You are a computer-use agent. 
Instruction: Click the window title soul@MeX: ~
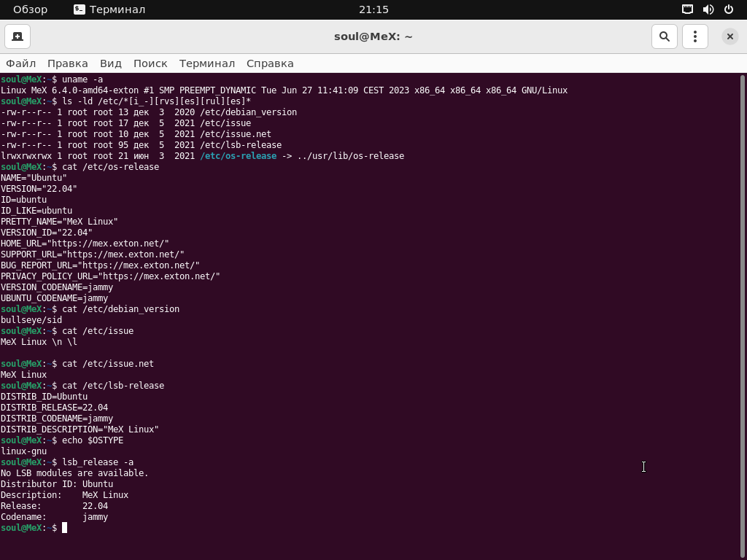373,36
